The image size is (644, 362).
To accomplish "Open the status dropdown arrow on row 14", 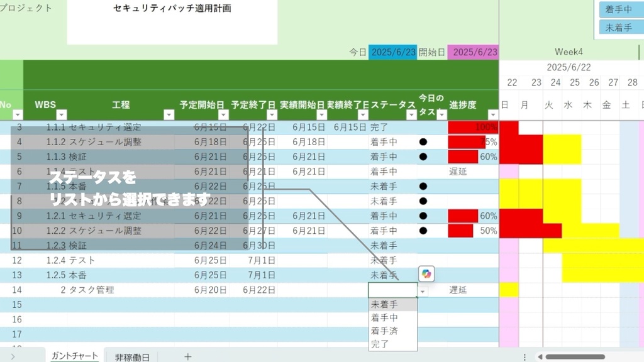I will (423, 291).
